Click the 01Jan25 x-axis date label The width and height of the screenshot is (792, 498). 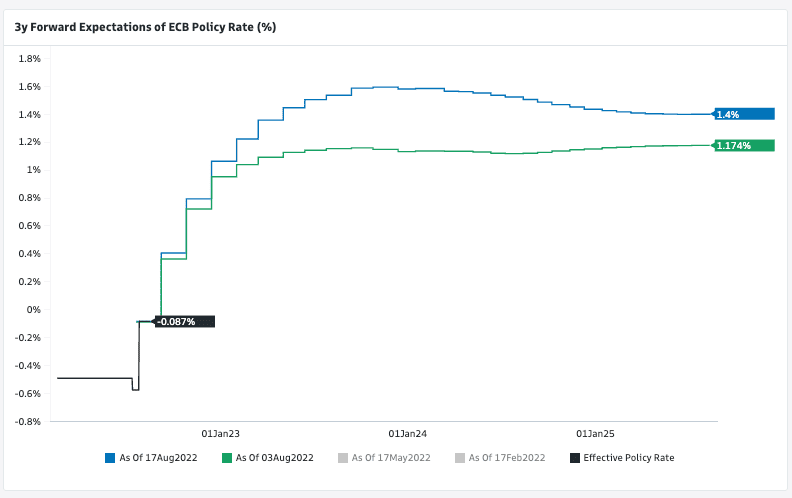pyautogui.click(x=594, y=434)
